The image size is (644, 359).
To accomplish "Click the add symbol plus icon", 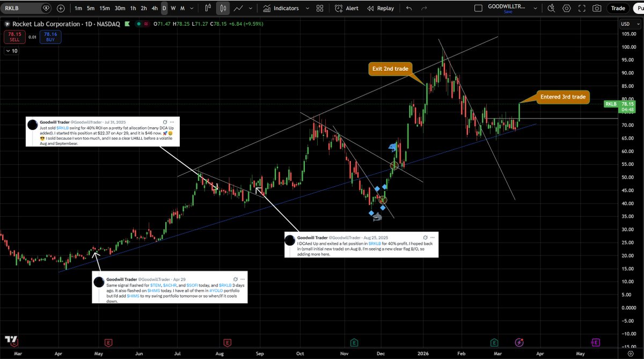I will 61,8.
